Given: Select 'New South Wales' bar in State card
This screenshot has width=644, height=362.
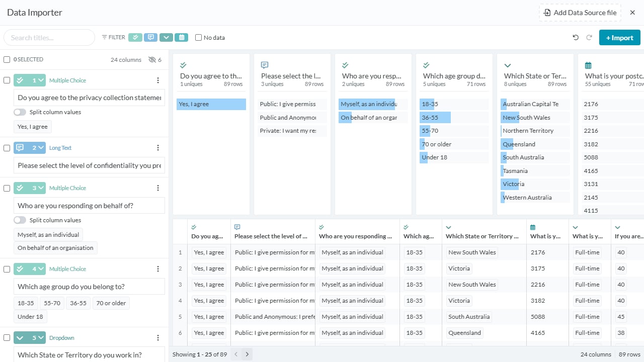Looking at the screenshot, I should 535,118.
